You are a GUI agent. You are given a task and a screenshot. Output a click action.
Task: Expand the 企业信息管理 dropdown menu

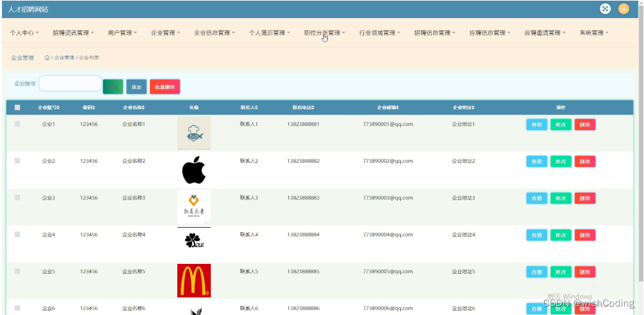215,33
